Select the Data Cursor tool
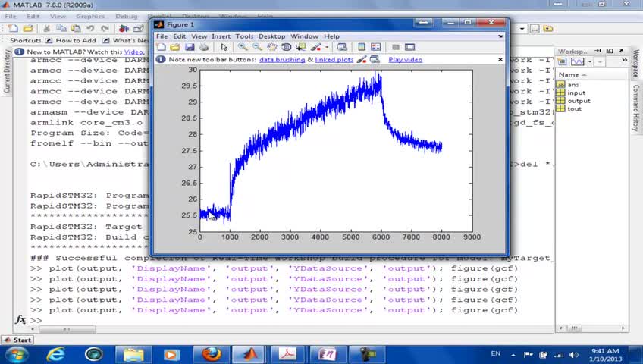 click(300, 47)
